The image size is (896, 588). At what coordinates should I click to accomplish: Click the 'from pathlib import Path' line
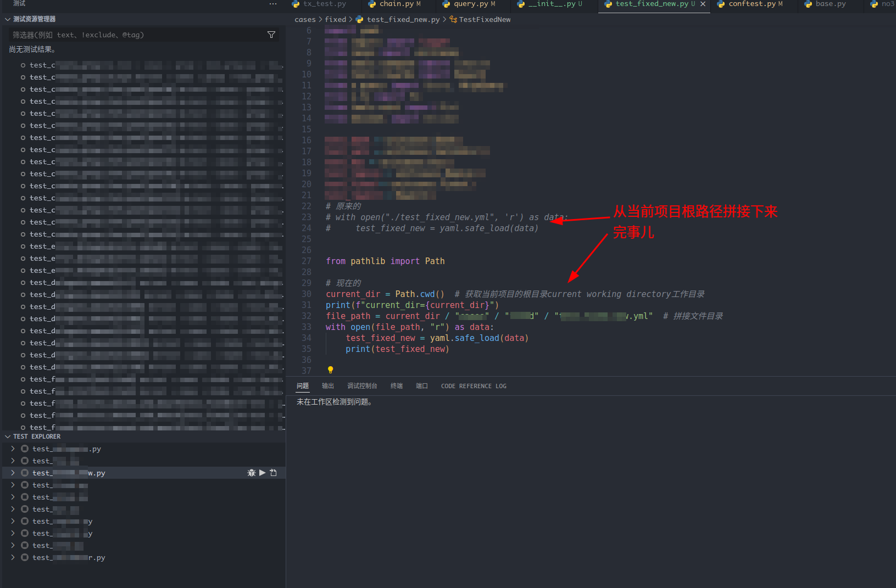click(x=385, y=261)
